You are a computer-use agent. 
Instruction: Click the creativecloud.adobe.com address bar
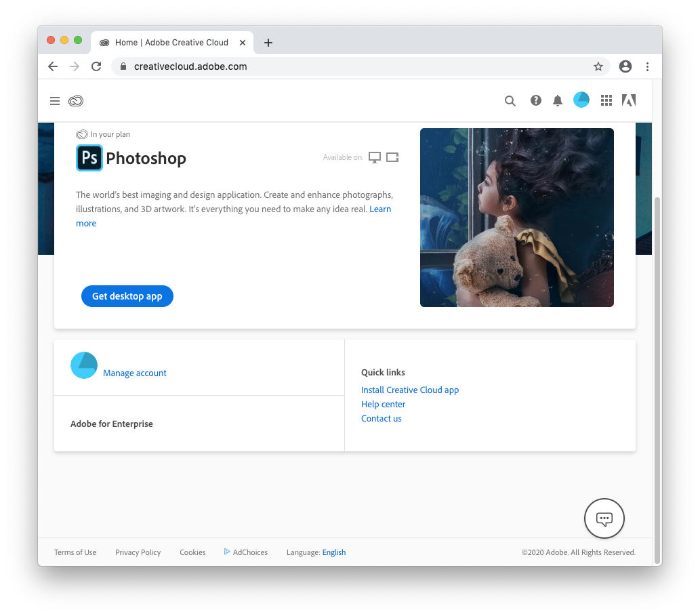click(x=361, y=66)
